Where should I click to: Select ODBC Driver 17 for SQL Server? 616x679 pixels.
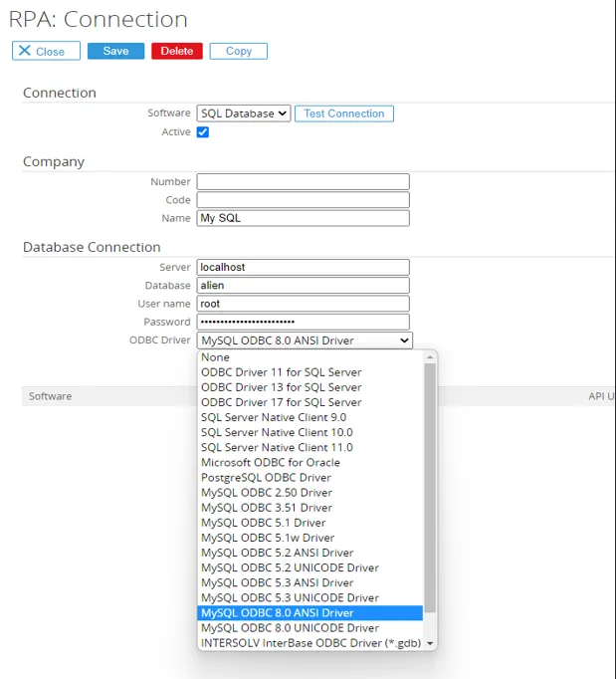tap(309, 402)
